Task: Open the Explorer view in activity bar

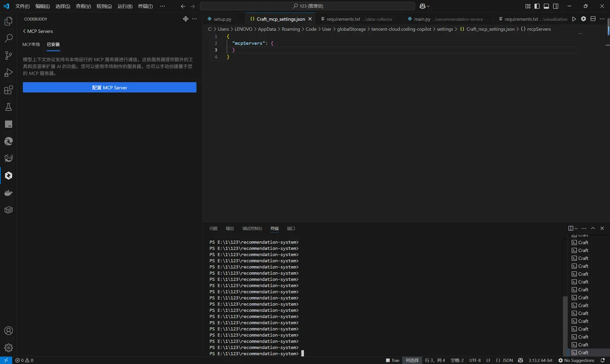Action: pos(8,21)
